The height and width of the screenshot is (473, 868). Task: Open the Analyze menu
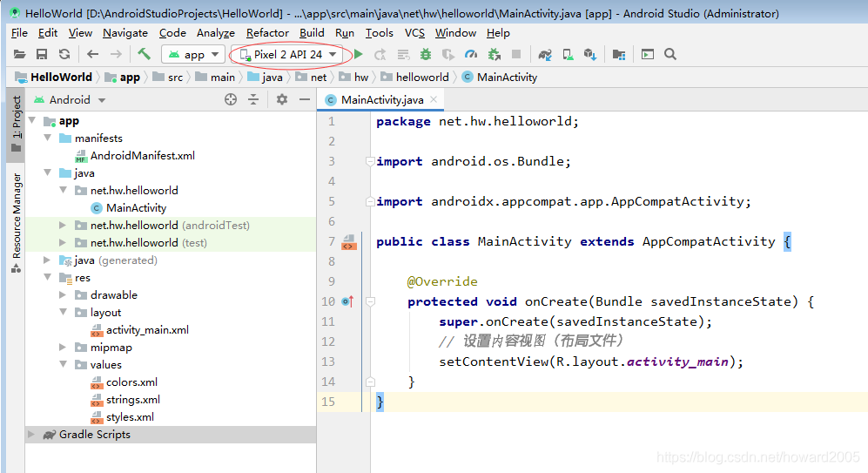point(216,33)
